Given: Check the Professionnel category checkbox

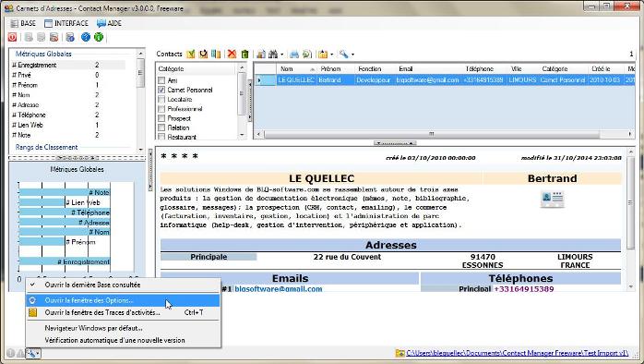Looking at the screenshot, I should (161, 109).
